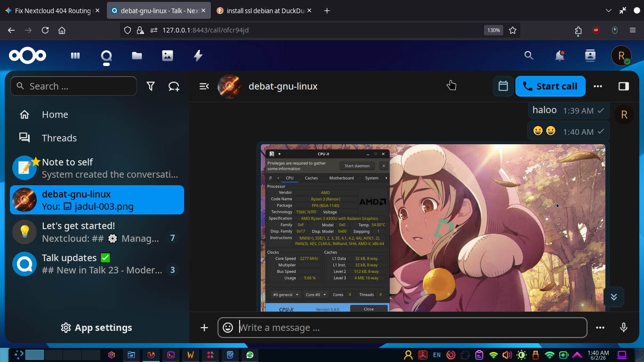Viewport: 644px width, 362px height.
Task: Open the Let's get started! conversation
Action: click(x=97, y=232)
